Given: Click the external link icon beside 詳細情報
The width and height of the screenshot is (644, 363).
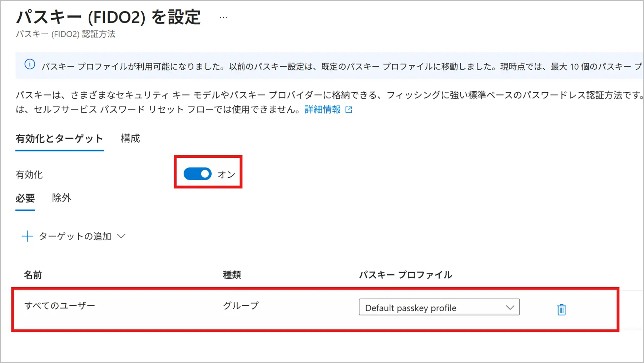Looking at the screenshot, I should pos(349,110).
